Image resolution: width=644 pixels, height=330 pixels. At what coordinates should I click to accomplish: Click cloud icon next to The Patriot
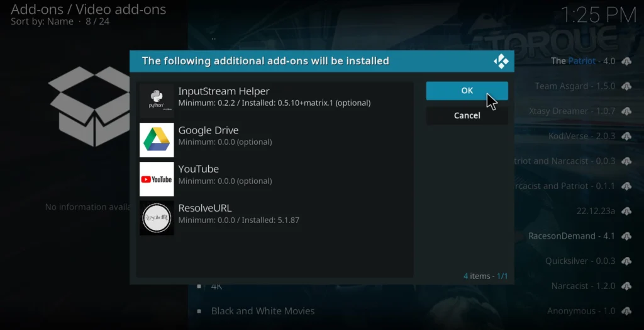626,61
